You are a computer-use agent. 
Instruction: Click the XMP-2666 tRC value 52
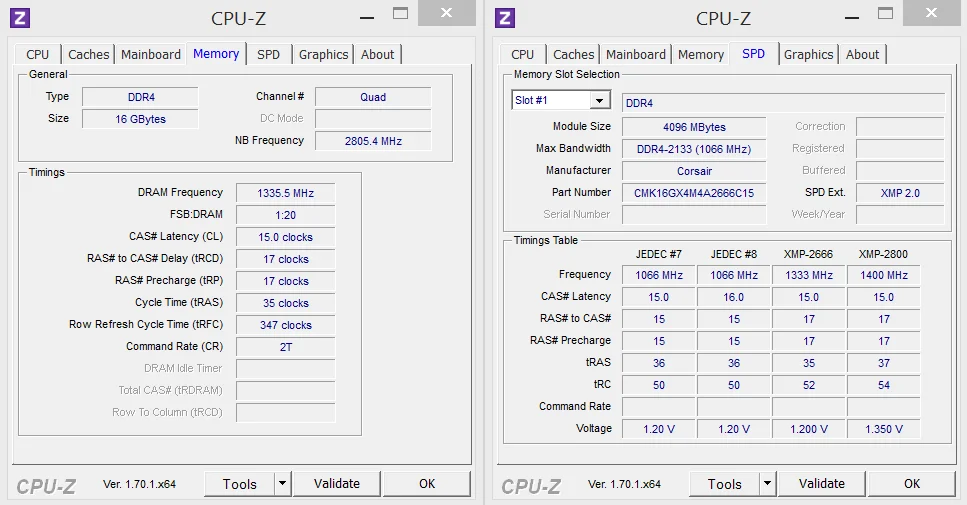809,385
